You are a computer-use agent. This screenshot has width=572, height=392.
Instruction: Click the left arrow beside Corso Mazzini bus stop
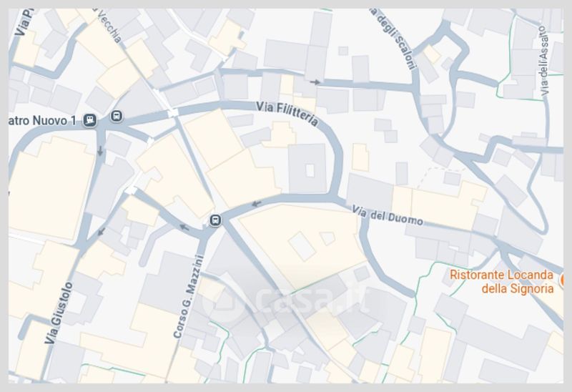point(184,227)
